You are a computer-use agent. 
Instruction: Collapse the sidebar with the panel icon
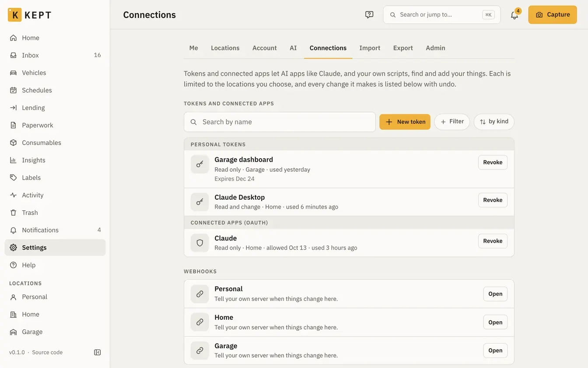coord(98,352)
